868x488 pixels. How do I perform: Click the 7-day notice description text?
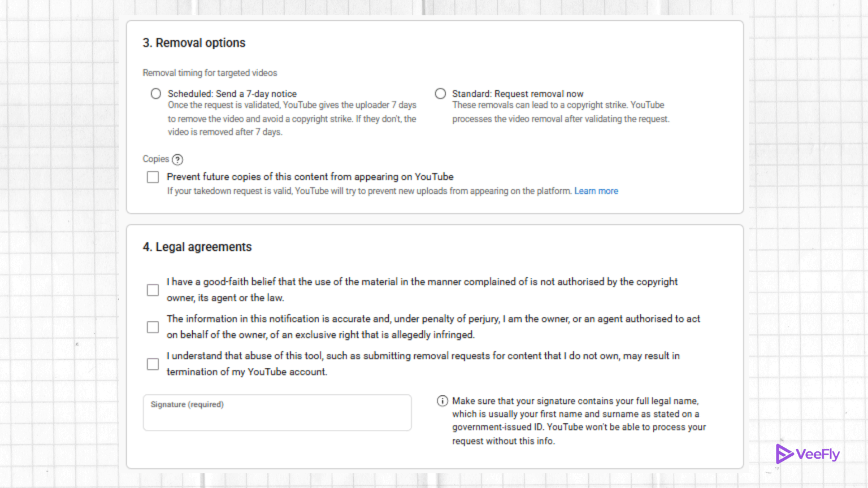pos(292,119)
